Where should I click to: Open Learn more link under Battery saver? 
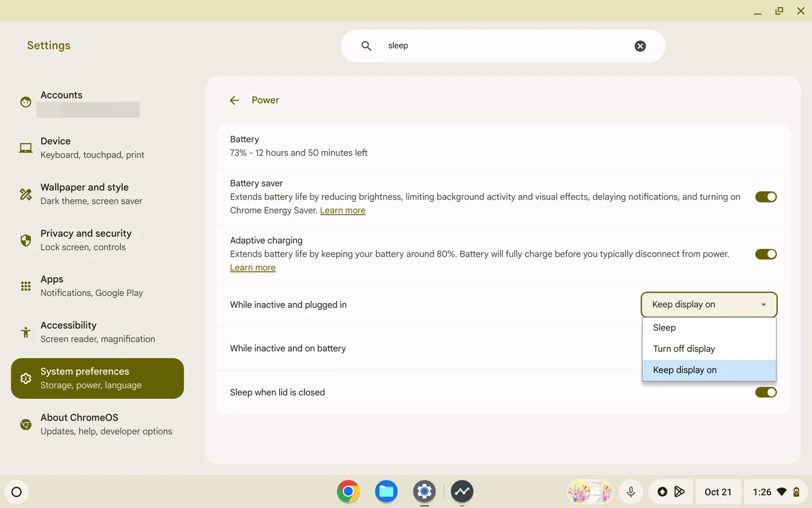click(x=343, y=210)
